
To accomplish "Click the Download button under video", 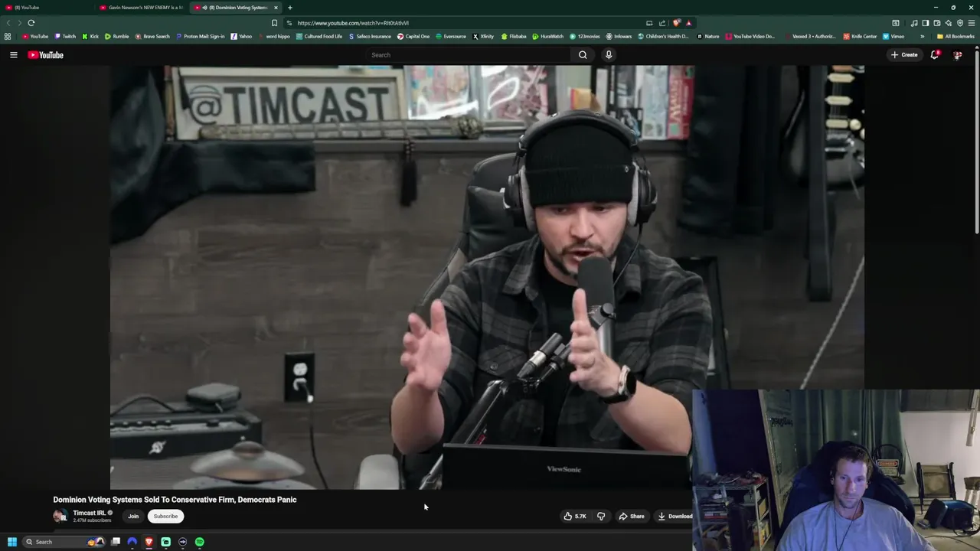I will pos(673,516).
